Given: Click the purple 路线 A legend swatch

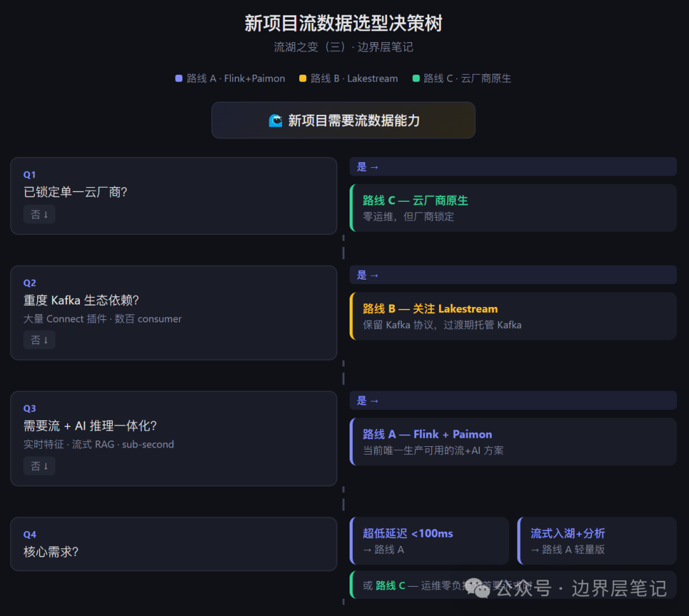Looking at the screenshot, I should pos(179,79).
